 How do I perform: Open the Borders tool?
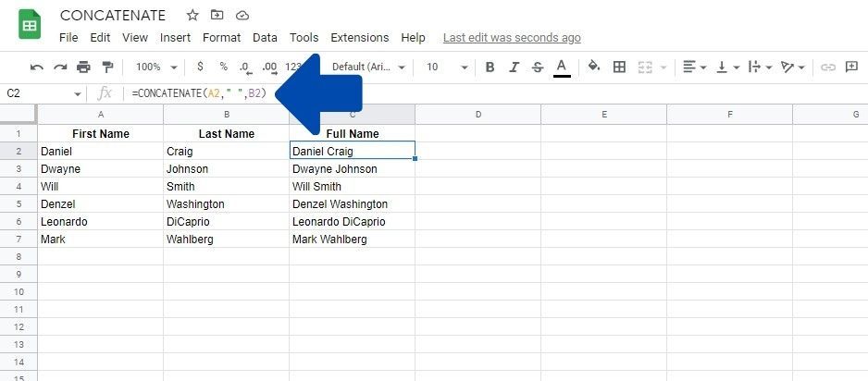(x=619, y=67)
